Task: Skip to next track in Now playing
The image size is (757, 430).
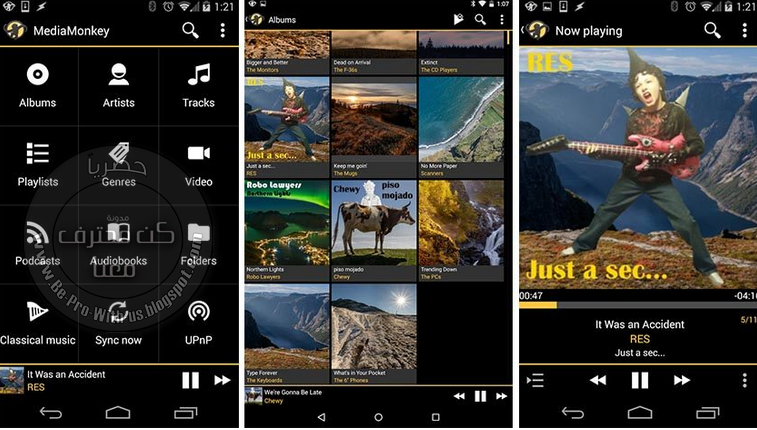Action: click(x=682, y=380)
